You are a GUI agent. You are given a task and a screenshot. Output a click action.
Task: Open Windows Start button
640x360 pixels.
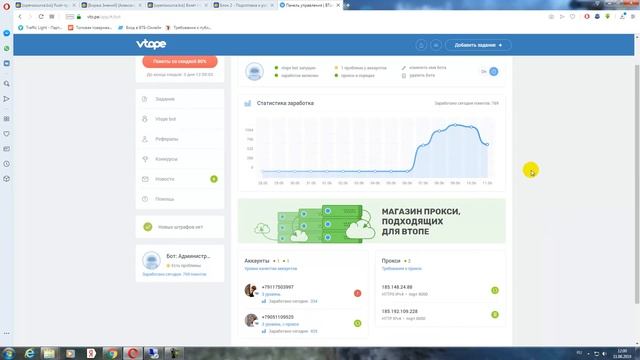point(8,353)
